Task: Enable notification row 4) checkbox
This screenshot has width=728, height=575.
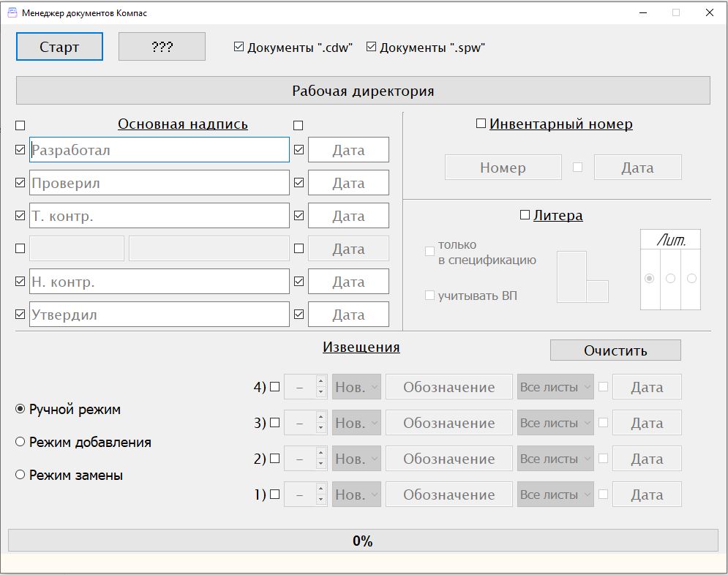Action: tap(275, 386)
